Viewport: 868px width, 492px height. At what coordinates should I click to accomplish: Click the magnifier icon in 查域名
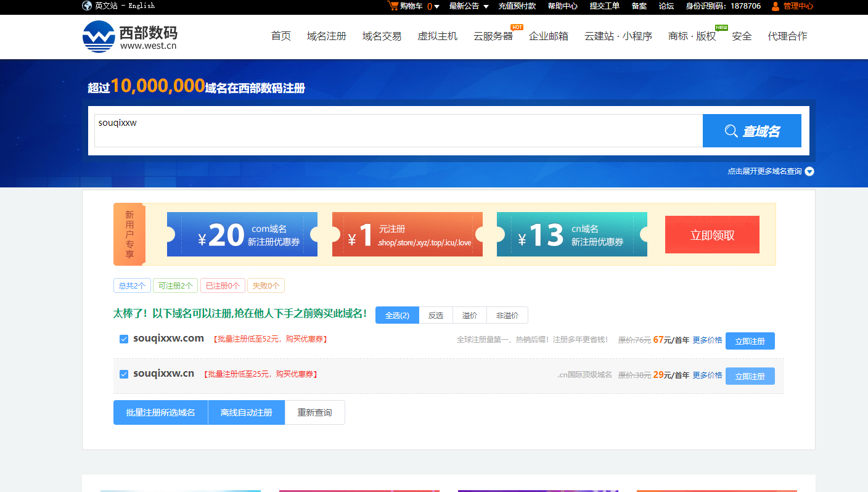click(731, 131)
